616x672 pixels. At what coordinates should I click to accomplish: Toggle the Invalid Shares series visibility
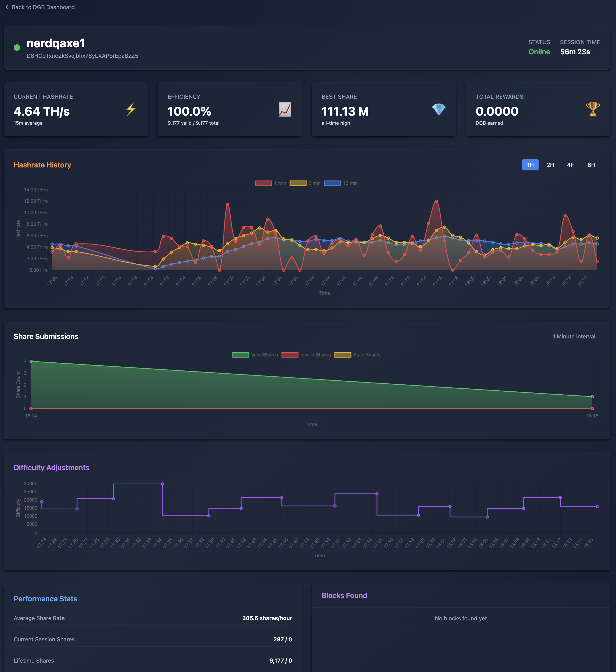[x=290, y=355]
